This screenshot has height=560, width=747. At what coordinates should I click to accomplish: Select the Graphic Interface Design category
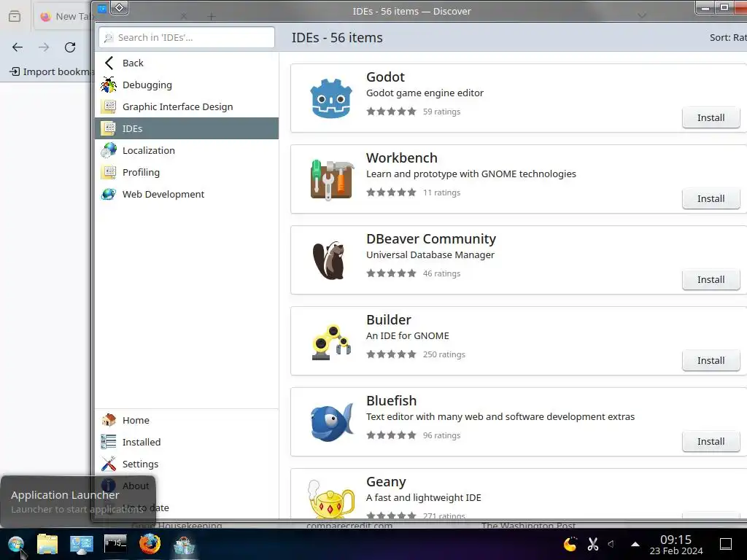pos(187,106)
